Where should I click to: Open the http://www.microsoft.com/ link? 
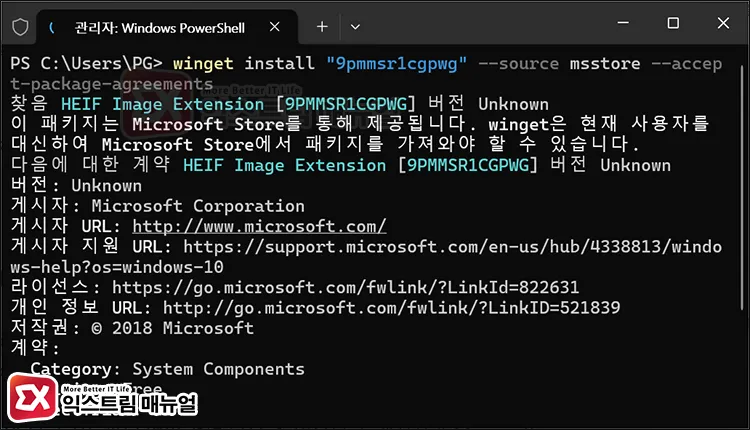[259, 226]
